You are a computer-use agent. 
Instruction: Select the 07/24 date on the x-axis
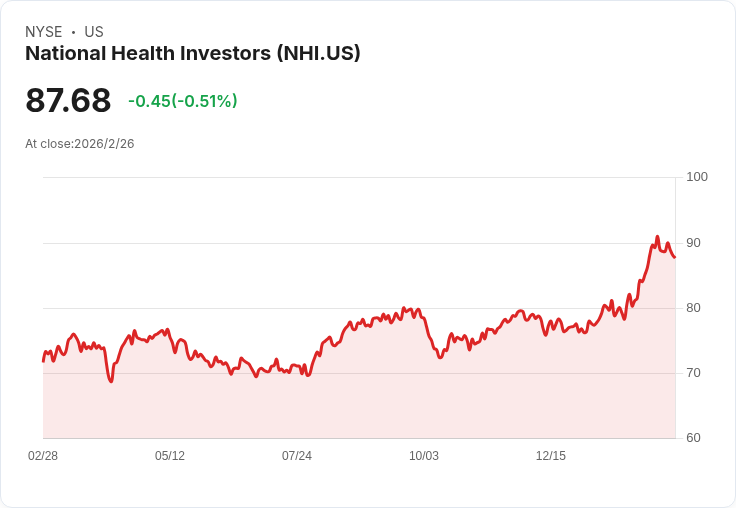click(x=297, y=456)
